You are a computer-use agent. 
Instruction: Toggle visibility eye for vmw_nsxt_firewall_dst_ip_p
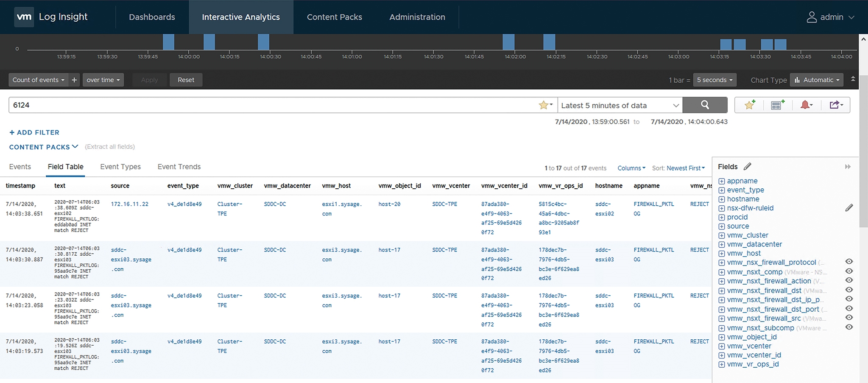point(849,299)
